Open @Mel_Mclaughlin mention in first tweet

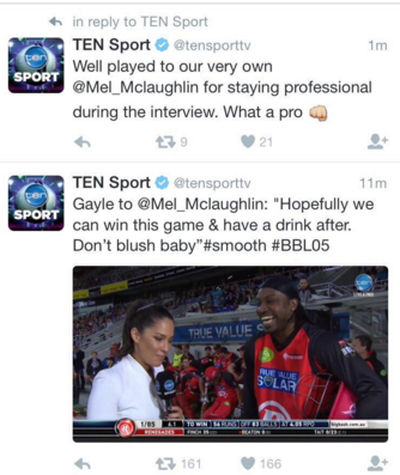pos(136,88)
